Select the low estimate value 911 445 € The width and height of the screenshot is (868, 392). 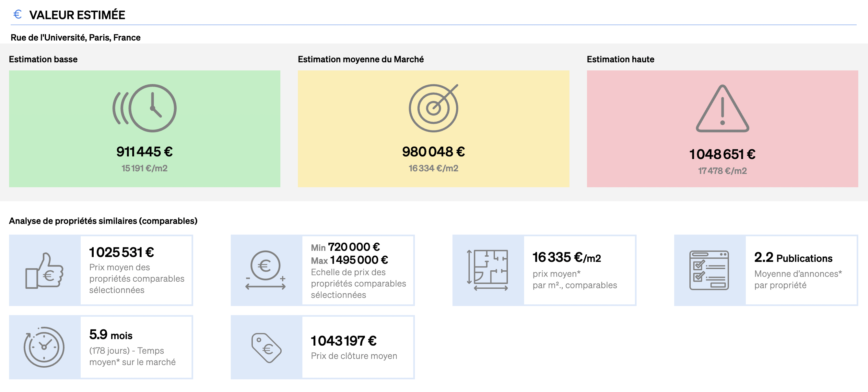145,152
